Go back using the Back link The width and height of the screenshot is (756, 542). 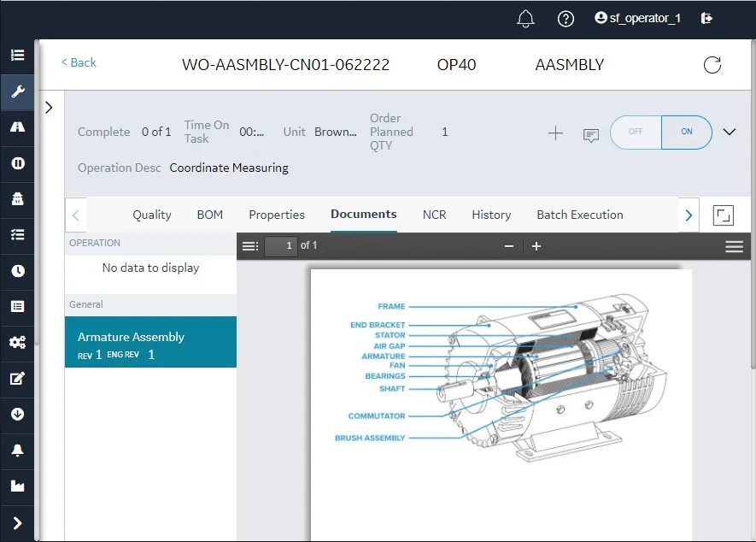click(78, 62)
